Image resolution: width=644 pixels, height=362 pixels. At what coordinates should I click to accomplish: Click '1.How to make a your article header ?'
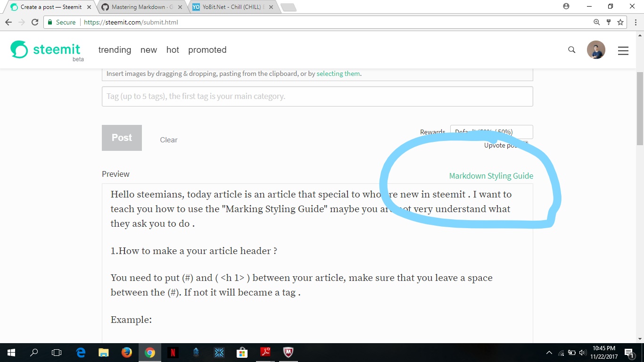(194, 251)
